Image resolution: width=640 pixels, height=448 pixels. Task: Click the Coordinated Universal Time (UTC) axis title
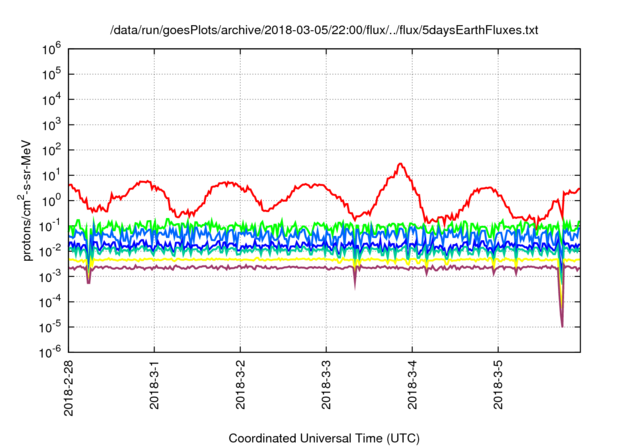point(324,438)
